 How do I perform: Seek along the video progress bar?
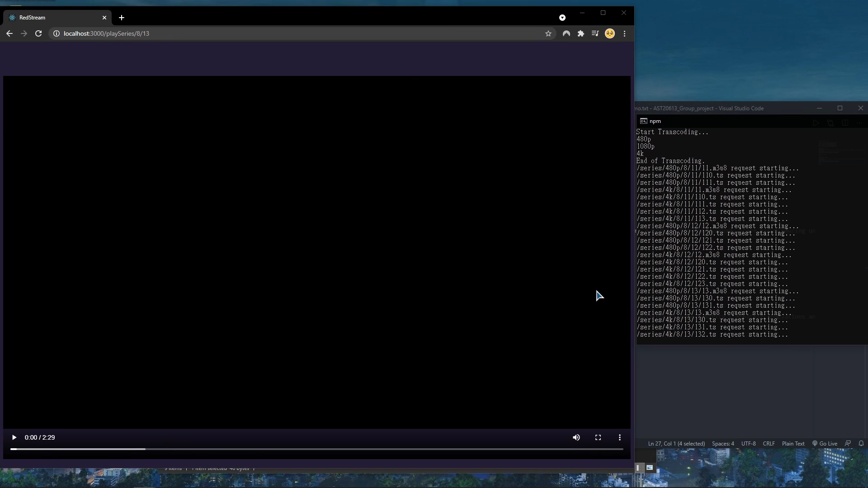pos(316,449)
